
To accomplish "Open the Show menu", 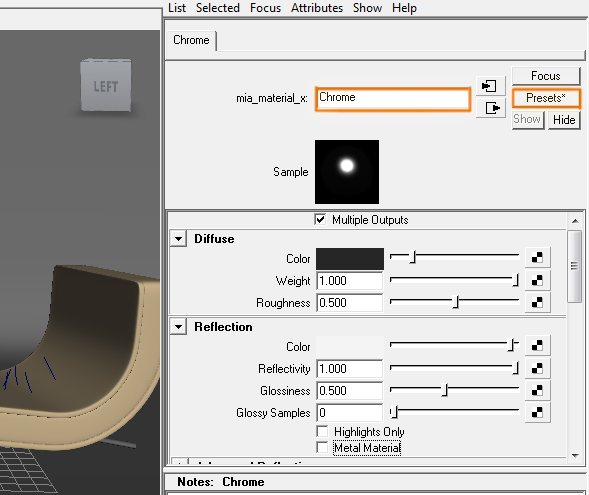I will 367,8.
